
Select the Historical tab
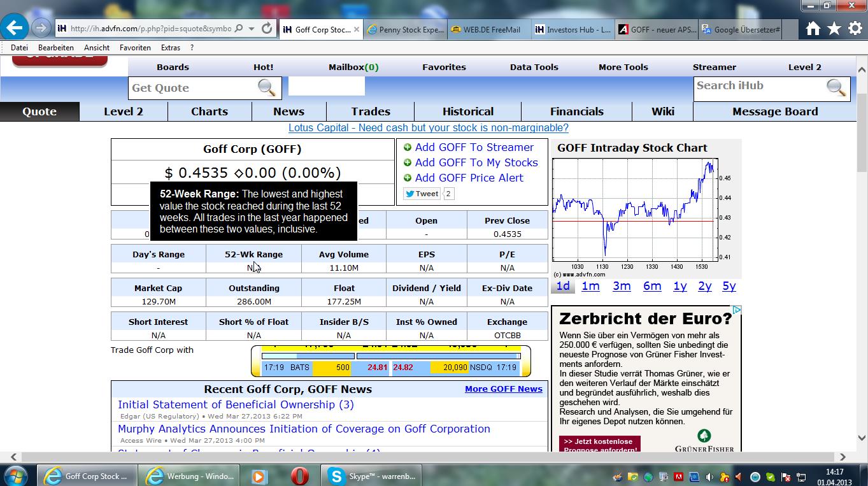(x=468, y=111)
